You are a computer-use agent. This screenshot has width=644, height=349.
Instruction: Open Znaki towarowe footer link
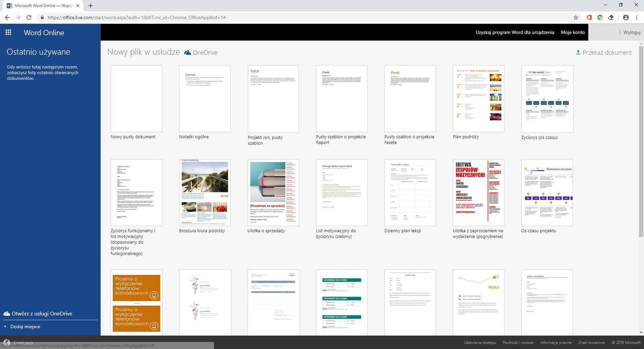[x=592, y=343]
